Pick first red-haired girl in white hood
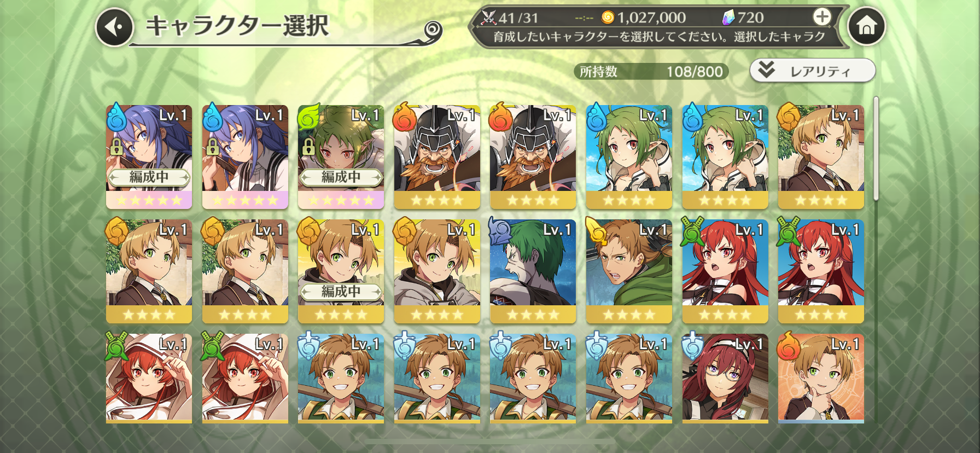 149,378
